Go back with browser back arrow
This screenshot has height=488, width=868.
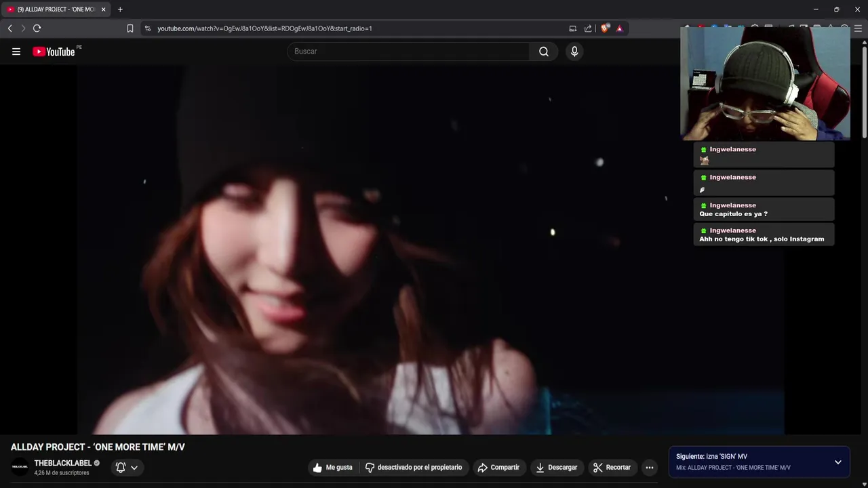(x=9, y=28)
